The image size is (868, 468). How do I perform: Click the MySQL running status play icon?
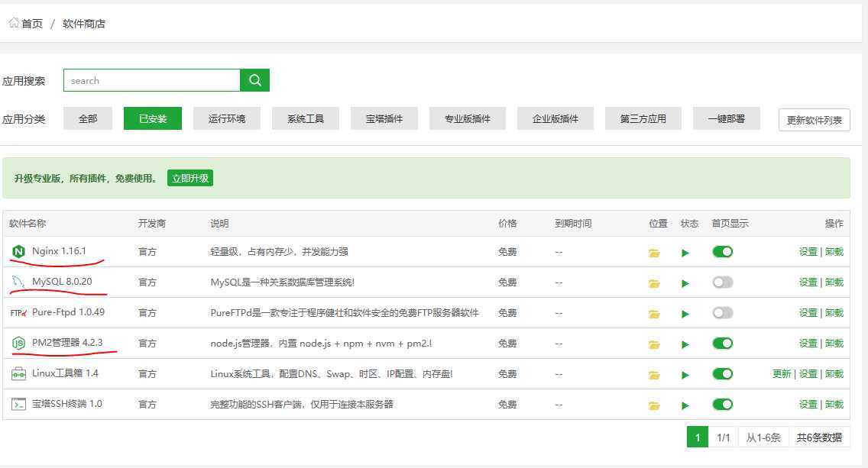(685, 283)
